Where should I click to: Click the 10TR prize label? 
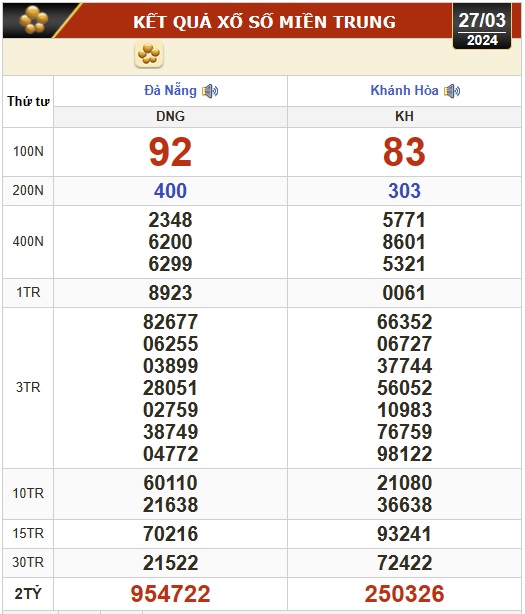pos(28,493)
